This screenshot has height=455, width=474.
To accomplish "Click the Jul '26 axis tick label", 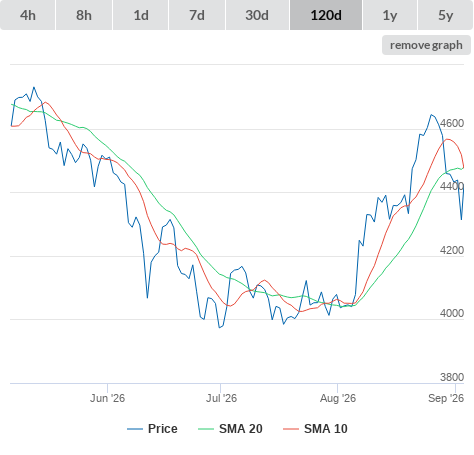I will (221, 398).
